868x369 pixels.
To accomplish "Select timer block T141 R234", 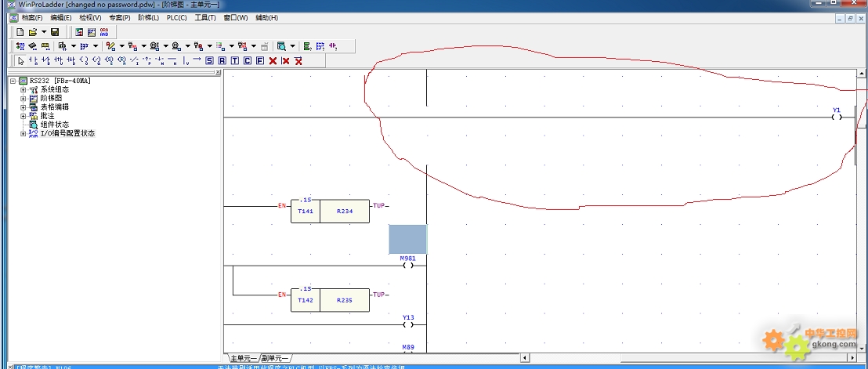I will (x=330, y=212).
